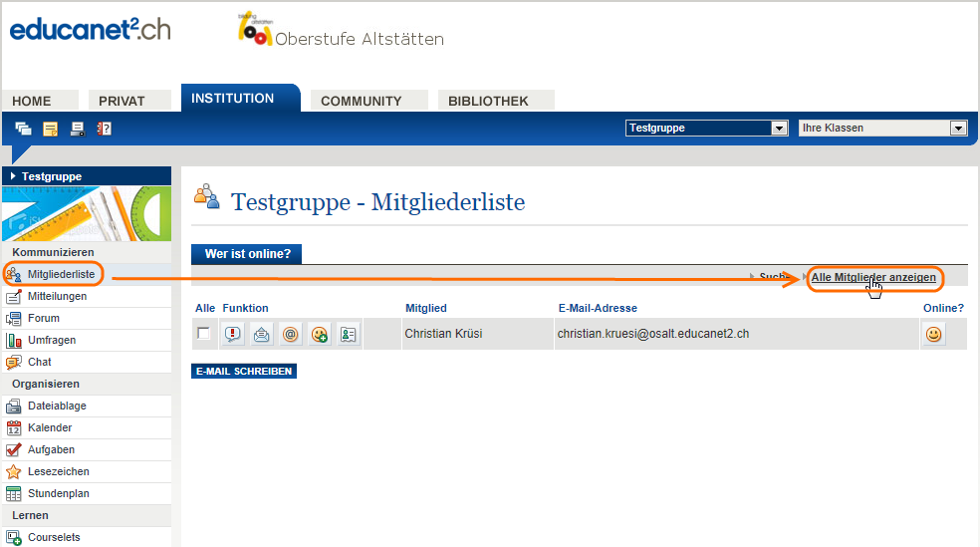Image resolution: width=980 pixels, height=547 pixels.
Task: Open the member profile card icon
Action: (348, 335)
